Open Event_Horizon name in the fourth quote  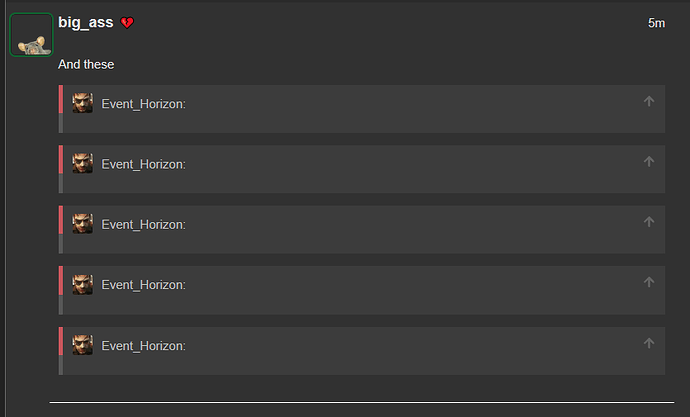click(143, 285)
